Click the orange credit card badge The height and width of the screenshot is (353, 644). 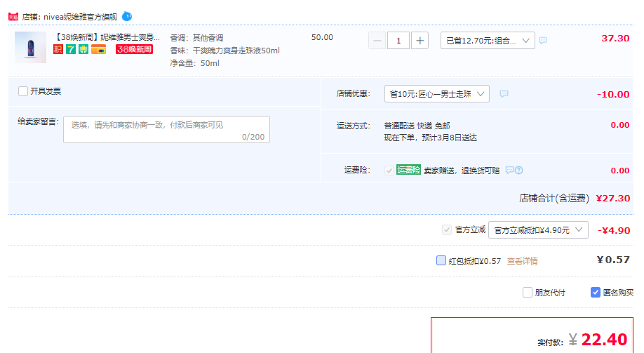[x=99, y=50]
